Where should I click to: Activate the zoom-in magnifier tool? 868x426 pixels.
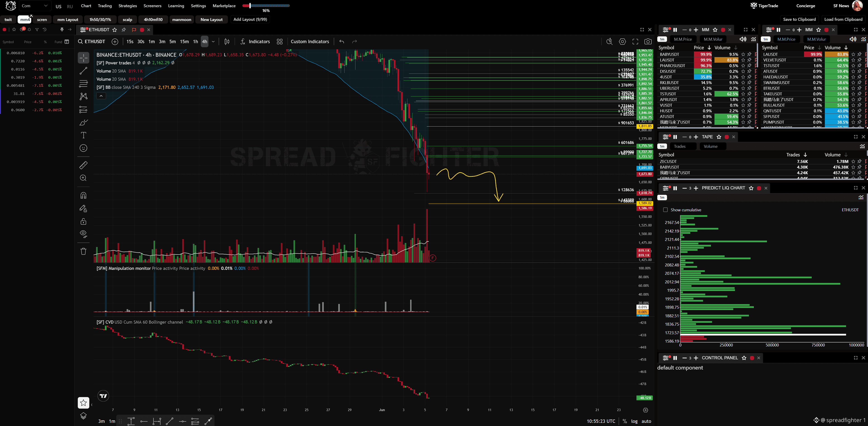click(83, 178)
